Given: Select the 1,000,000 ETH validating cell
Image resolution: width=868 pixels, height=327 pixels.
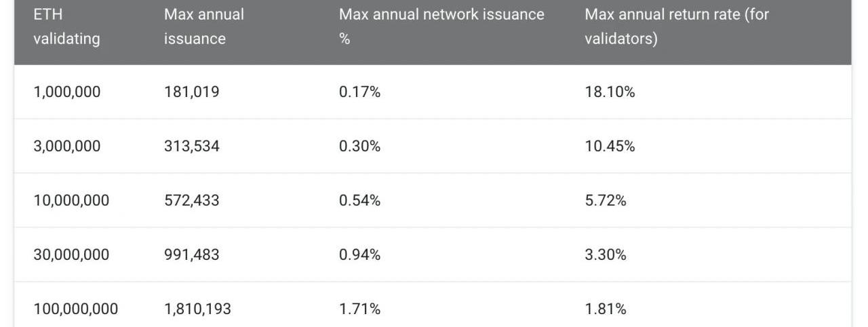Looking at the screenshot, I should 66,92.
